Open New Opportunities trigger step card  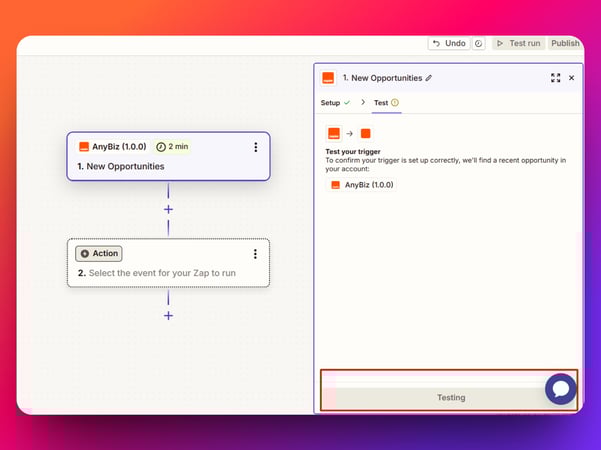(x=168, y=156)
